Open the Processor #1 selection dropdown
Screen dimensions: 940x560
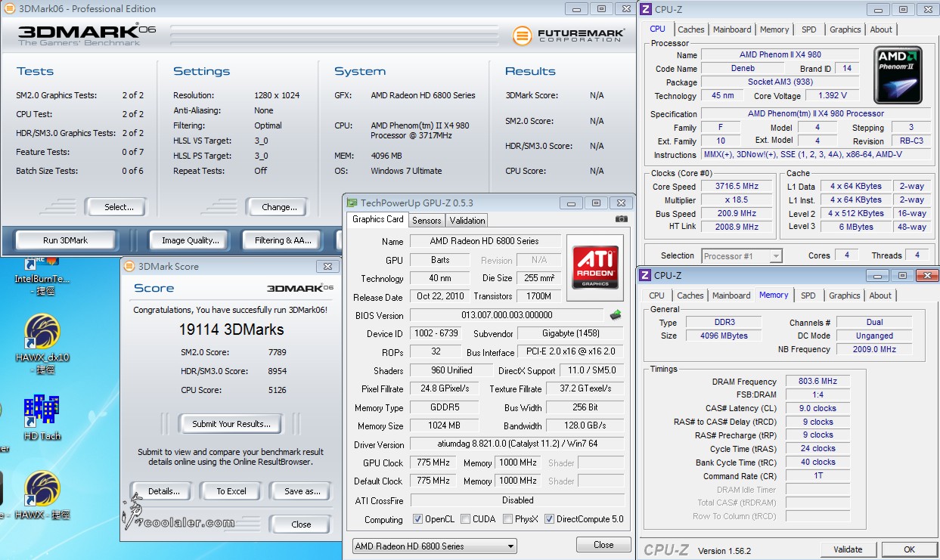742,255
